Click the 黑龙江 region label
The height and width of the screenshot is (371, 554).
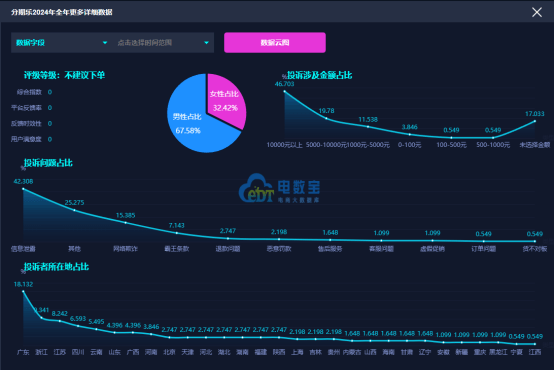click(498, 352)
